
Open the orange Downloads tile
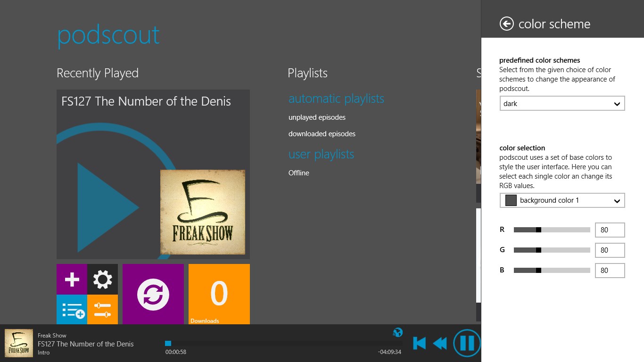pyautogui.click(x=219, y=295)
